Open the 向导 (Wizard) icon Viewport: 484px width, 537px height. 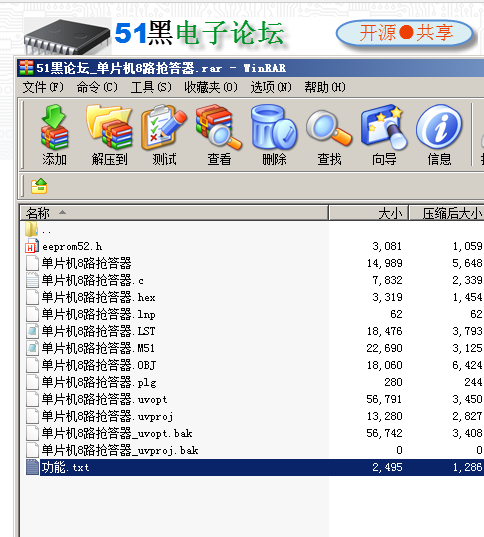(384, 127)
